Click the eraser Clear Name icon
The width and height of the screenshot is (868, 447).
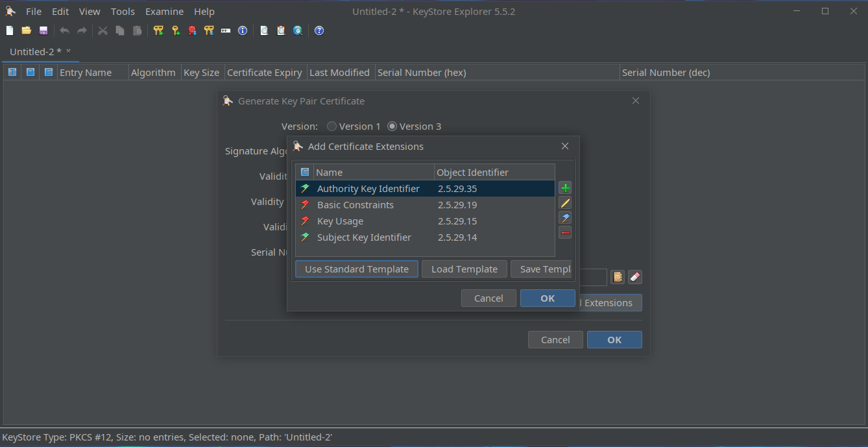coord(635,277)
